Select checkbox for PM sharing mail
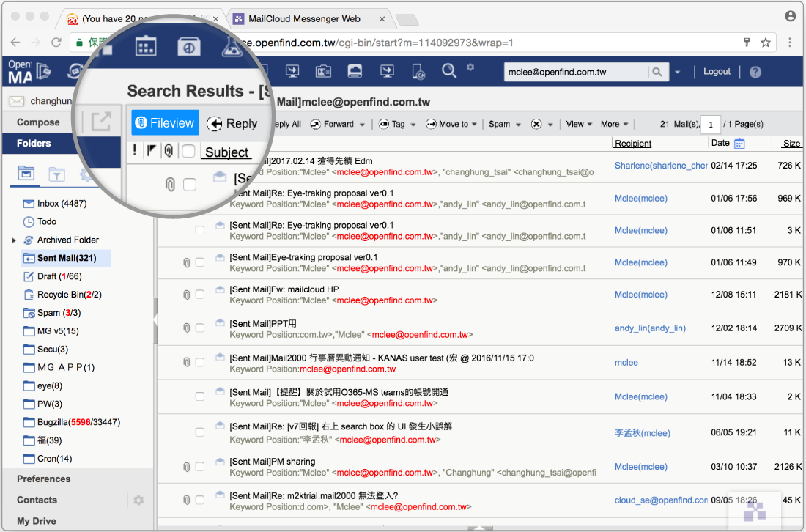 pos(200,467)
